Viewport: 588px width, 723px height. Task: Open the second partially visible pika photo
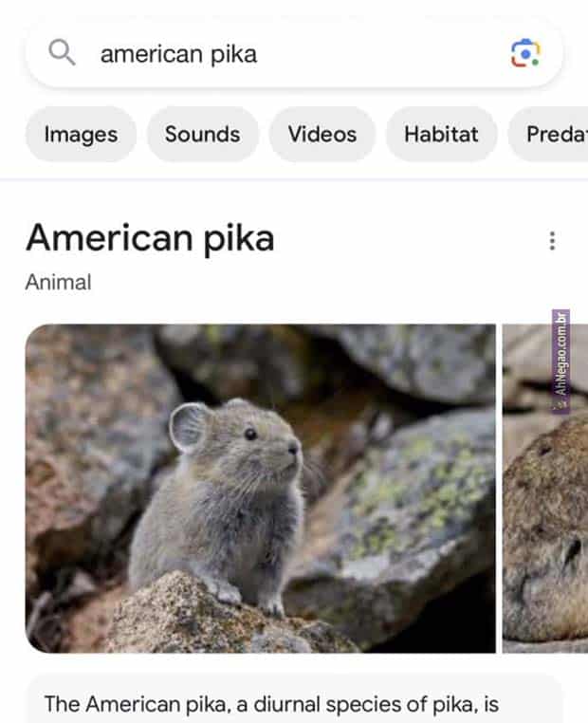click(x=545, y=489)
